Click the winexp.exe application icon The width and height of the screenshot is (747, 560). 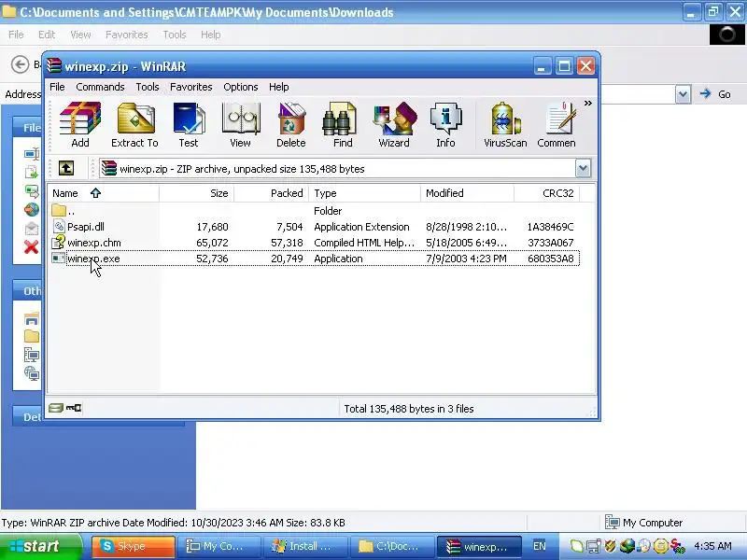coord(58,259)
